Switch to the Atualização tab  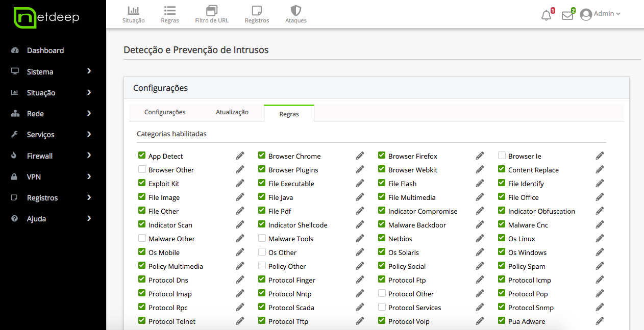tap(232, 112)
